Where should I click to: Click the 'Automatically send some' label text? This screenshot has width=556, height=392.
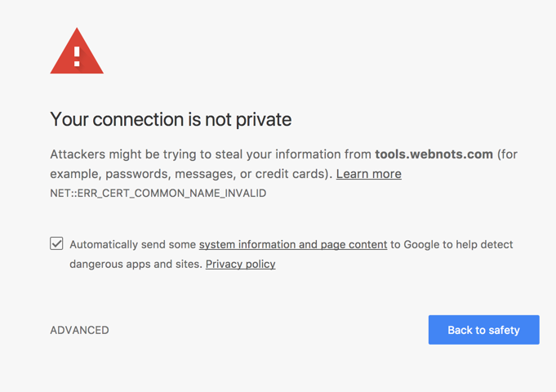point(132,244)
